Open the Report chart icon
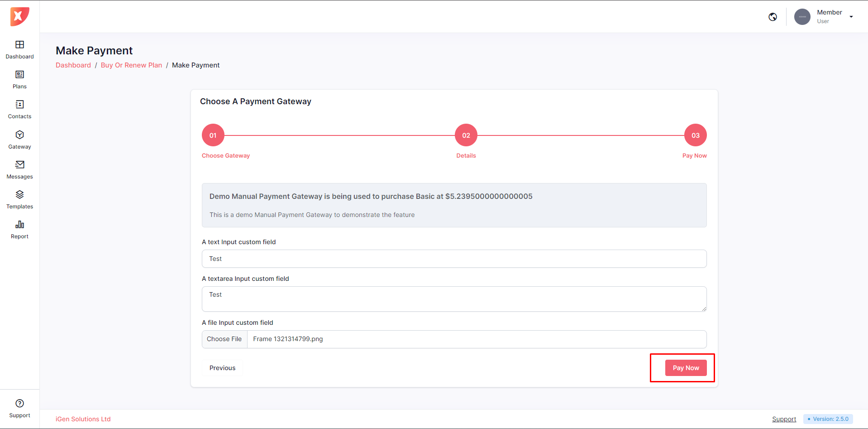Screen dimensions: 868x429 (x=19, y=225)
